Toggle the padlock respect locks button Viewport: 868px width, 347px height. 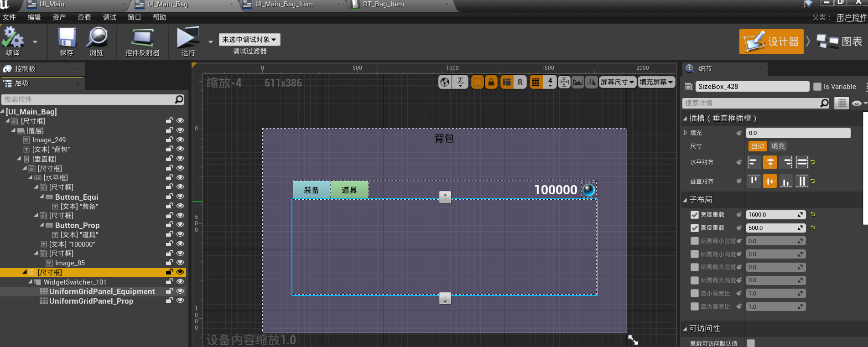pos(491,82)
